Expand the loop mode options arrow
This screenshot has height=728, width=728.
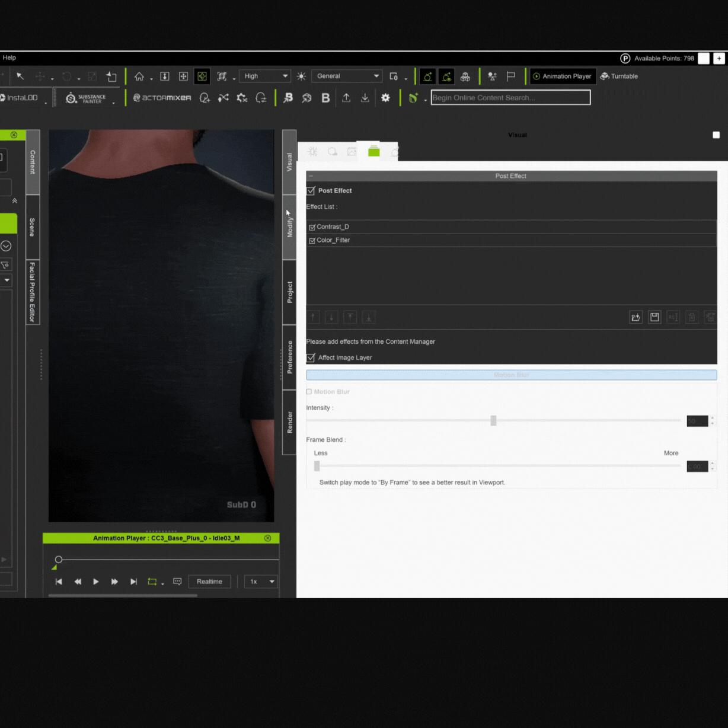point(162,583)
